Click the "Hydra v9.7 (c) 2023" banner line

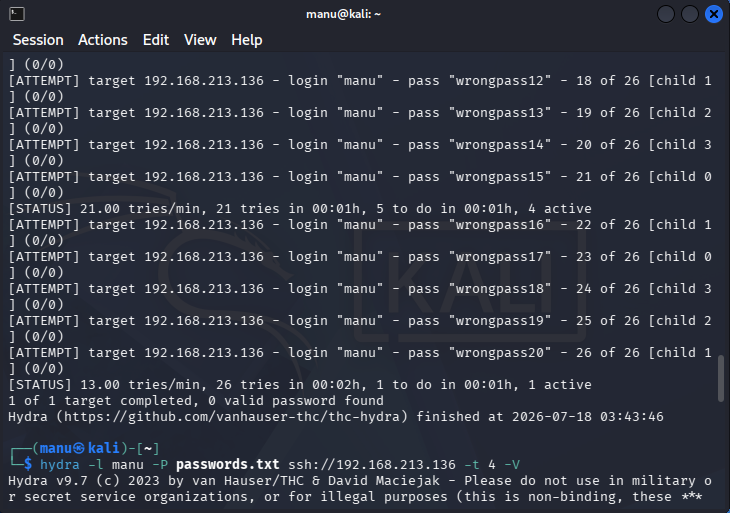tap(360, 480)
